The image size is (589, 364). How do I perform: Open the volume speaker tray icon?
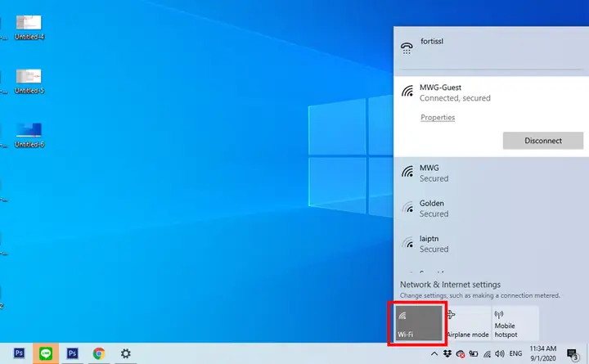[x=499, y=353]
